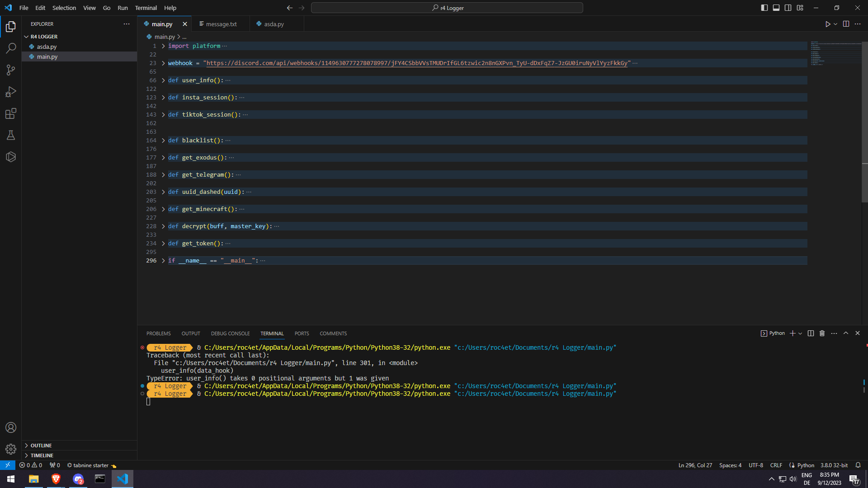Click the CRLF line ending button
The width and height of the screenshot is (868, 488).
click(x=776, y=465)
